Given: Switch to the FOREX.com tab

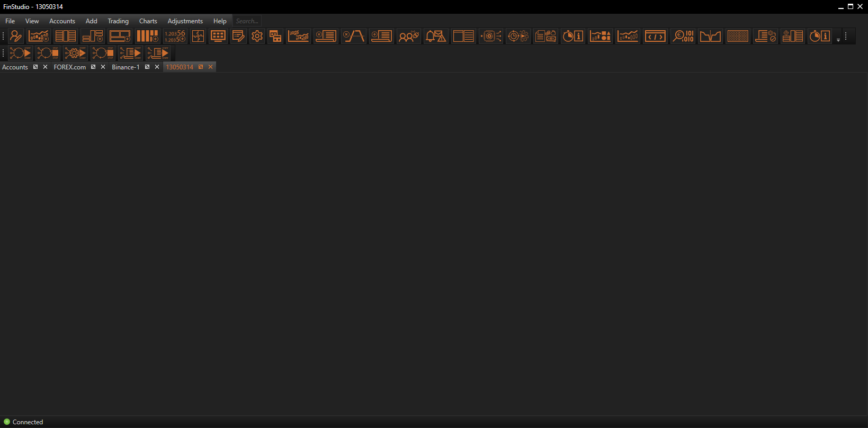Looking at the screenshot, I should [69, 67].
